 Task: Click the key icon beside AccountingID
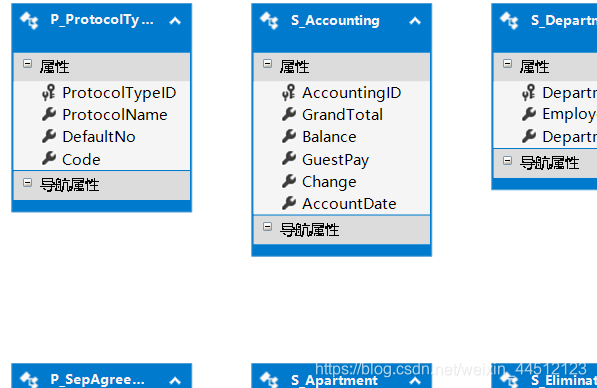(x=289, y=93)
